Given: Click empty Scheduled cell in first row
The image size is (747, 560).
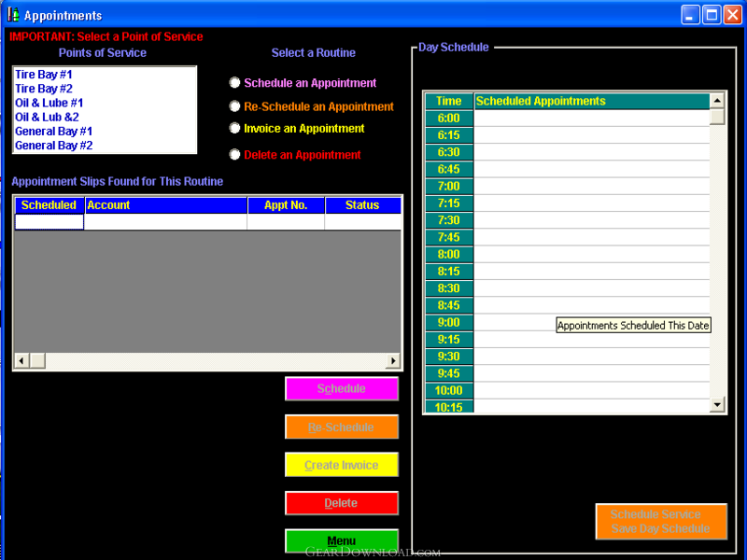Looking at the screenshot, I should click(x=49, y=222).
